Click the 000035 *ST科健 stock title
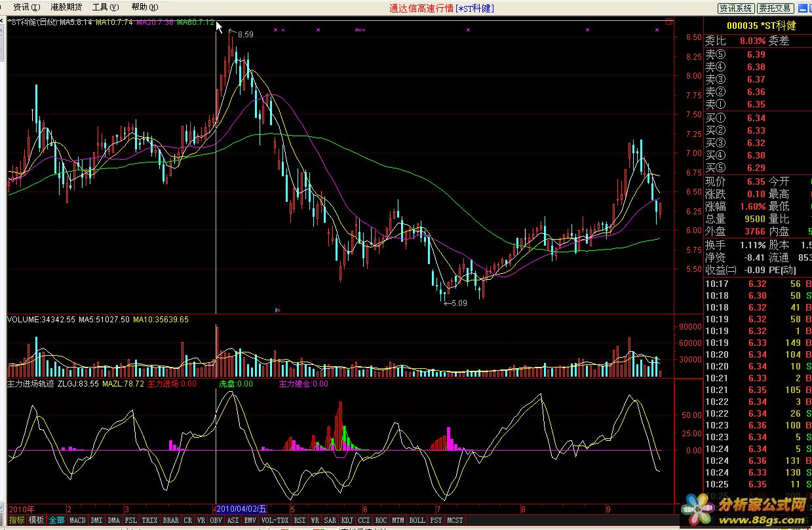The image size is (812, 530). coord(762,26)
